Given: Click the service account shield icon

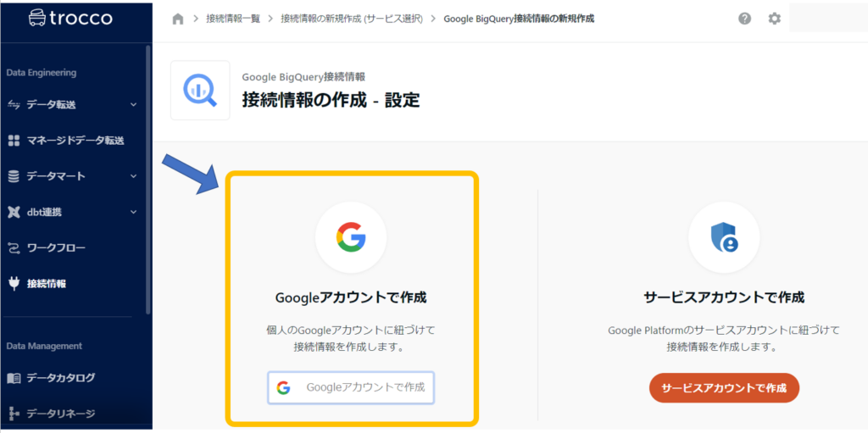Looking at the screenshot, I should pos(724,237).
